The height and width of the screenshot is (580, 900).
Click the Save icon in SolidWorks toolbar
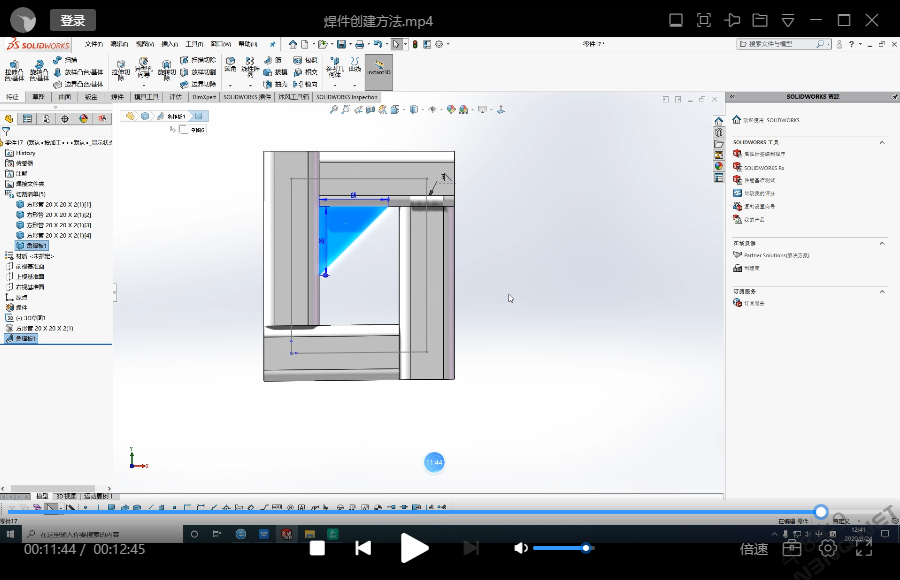pos(341,44)
